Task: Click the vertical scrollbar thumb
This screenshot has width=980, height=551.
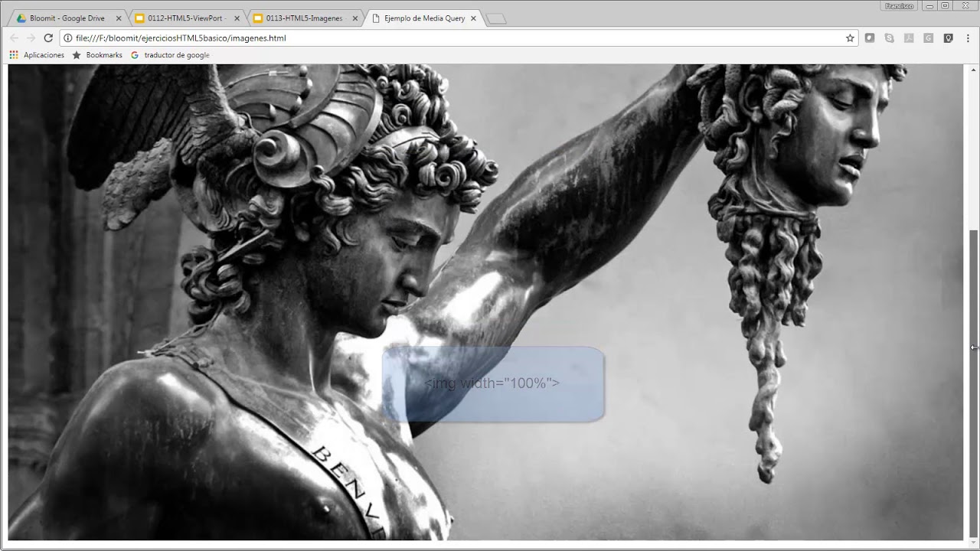Action: [974, 383]
